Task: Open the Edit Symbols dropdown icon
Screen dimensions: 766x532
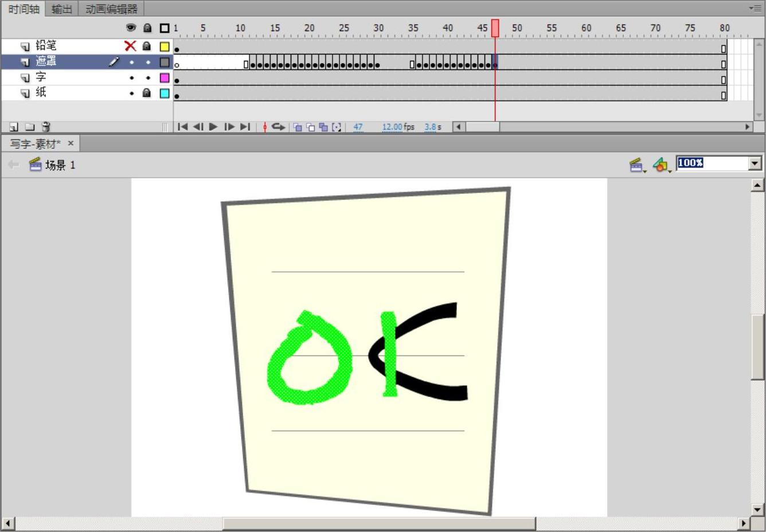Action: 662,165
